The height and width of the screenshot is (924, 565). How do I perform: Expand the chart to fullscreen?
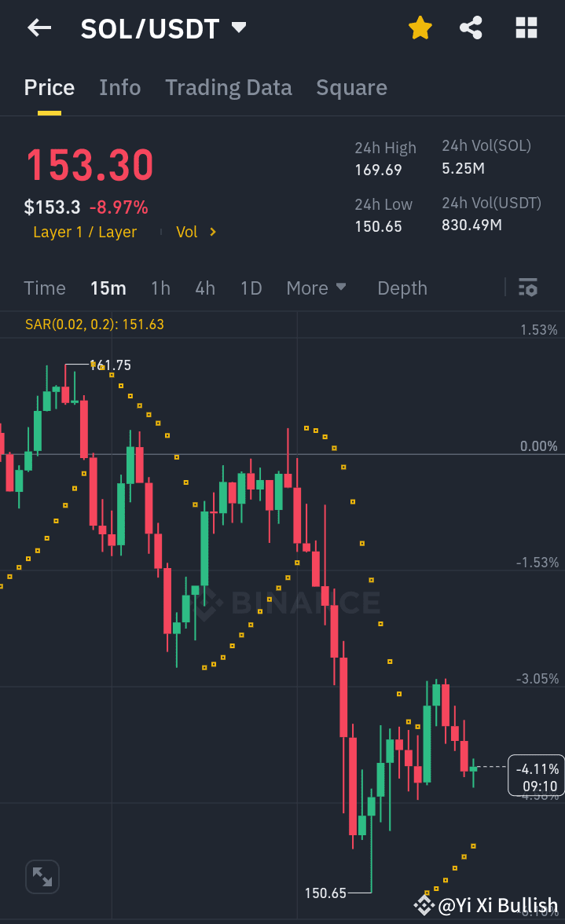click(x=42, y=876)
